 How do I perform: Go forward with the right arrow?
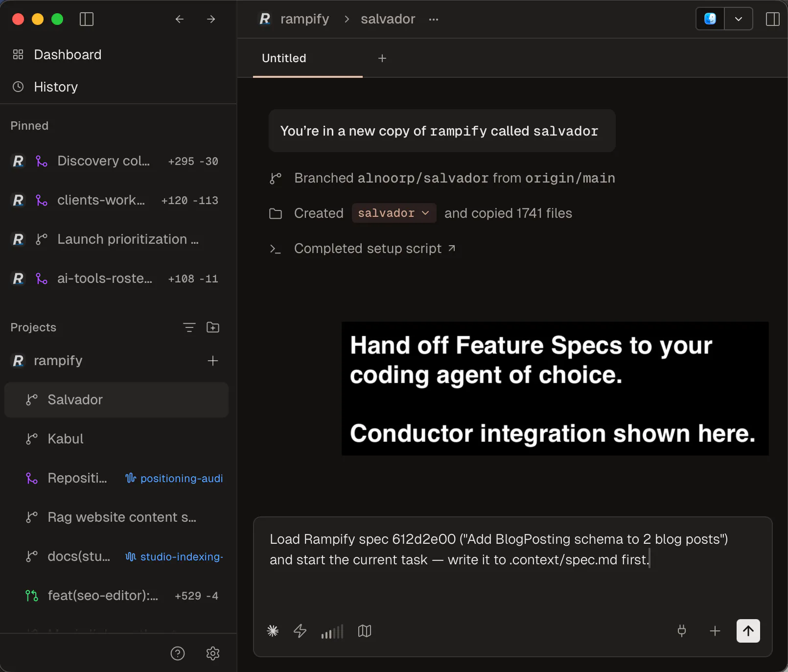pos(211,19)
